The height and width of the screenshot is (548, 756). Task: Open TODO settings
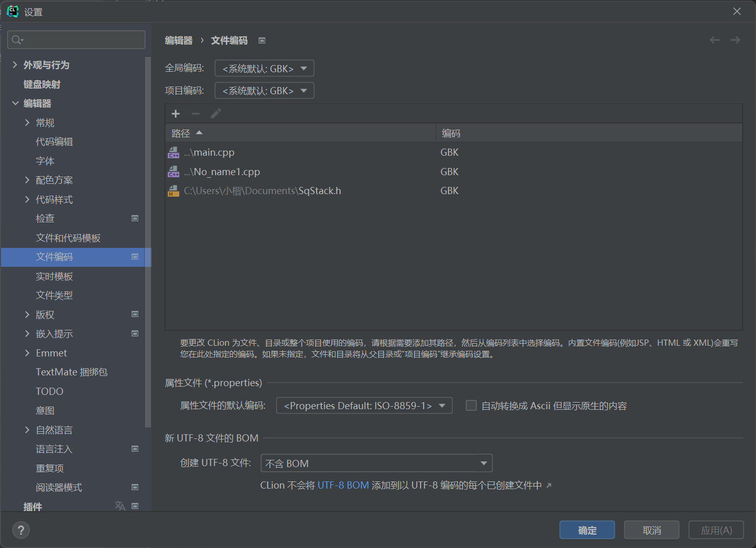[x=50, y=391]
